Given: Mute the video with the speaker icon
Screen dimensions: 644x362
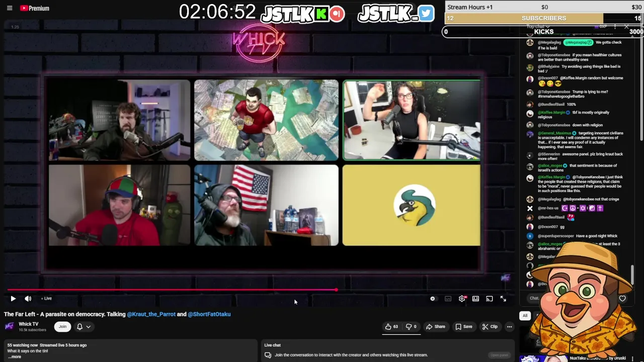Looking at the screenshot, I should click(28, 299).
